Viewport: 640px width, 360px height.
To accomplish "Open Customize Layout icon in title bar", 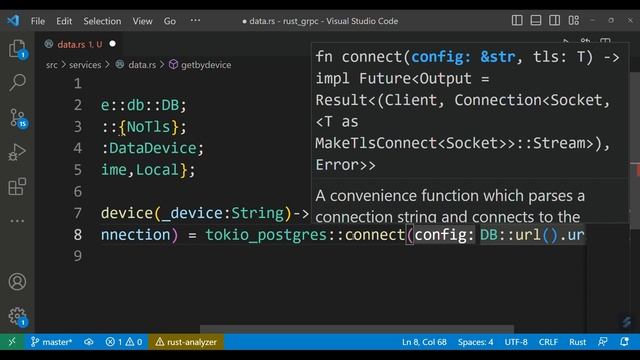I will click(573, 20).
